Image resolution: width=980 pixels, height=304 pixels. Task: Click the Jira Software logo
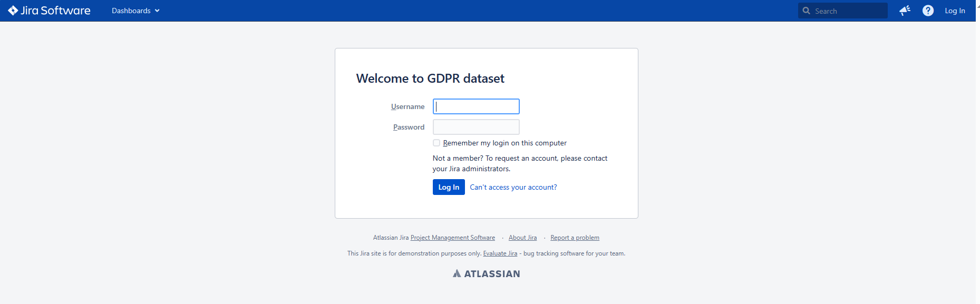49,10
